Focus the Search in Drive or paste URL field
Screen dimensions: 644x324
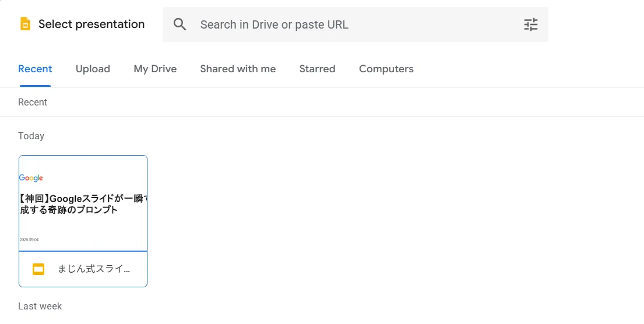click(x=356, y=24)
